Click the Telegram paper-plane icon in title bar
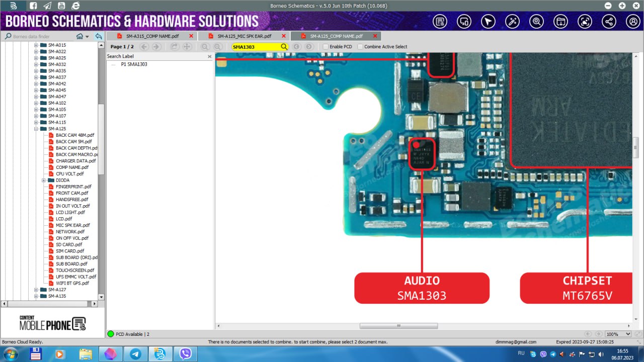Viewport: 644px width, 362px height. [47, 6]
